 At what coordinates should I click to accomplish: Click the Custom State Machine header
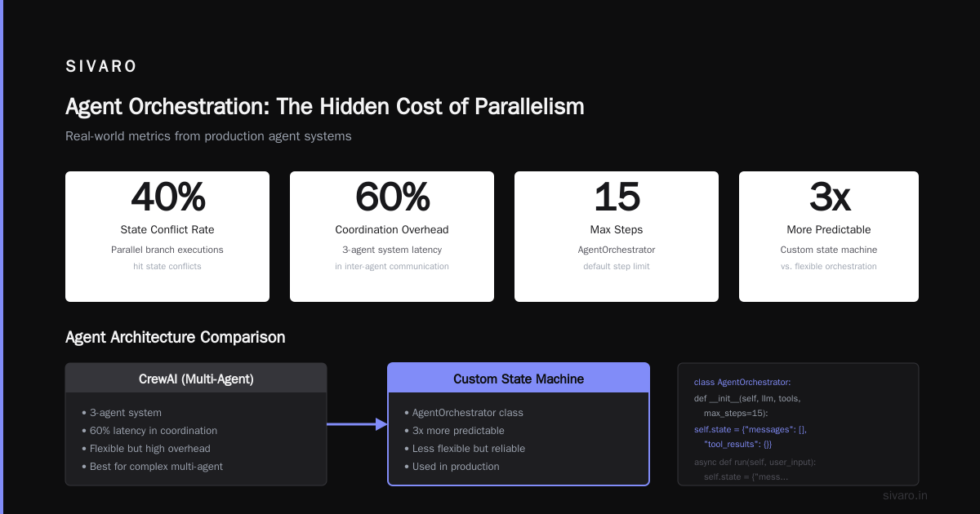(x=519, y=379)
